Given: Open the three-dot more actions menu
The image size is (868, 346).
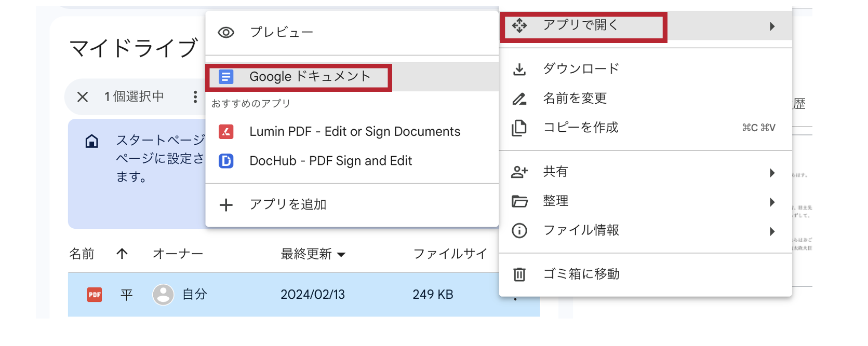Looking at the screenshot, I should [x=195, y=97].
